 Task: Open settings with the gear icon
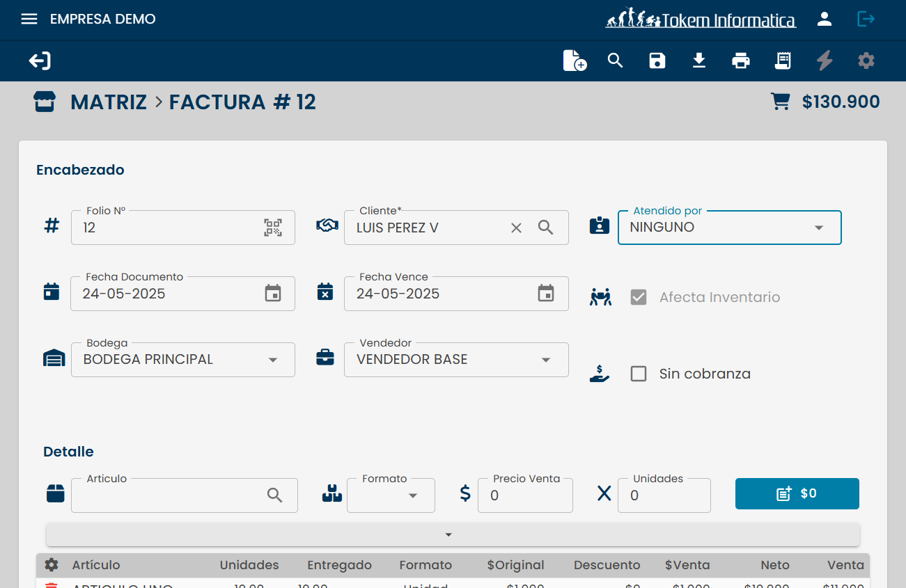click(866, 61)
